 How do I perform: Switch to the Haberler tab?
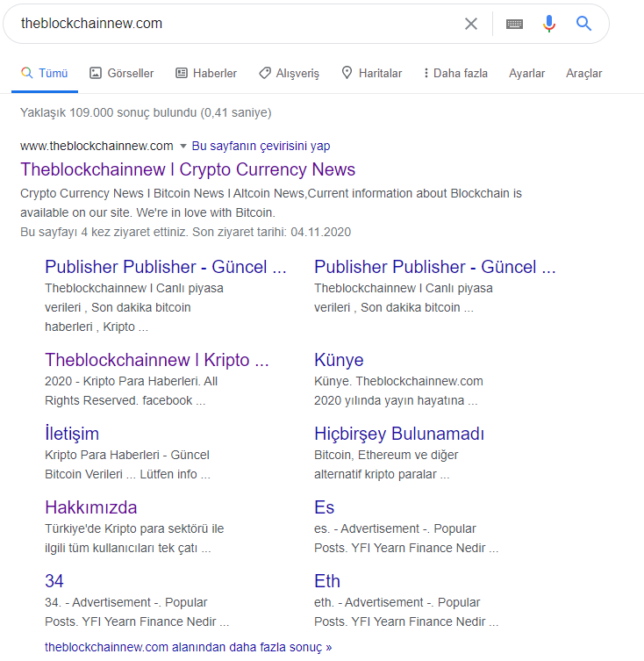(x=206, y=74)
